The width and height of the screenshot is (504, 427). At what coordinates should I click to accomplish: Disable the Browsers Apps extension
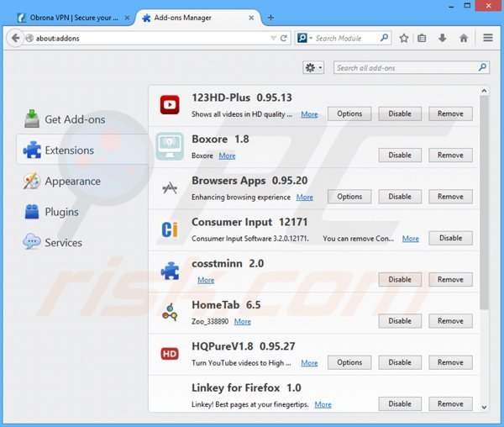tap(400, 197)
